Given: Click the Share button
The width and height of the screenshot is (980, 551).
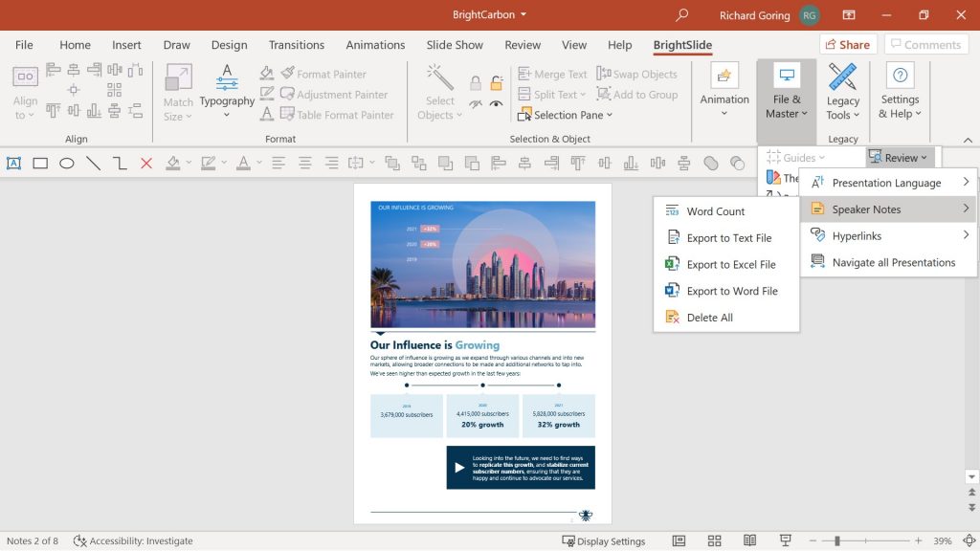Looking at the screenshot, I should tap(849, 44).
